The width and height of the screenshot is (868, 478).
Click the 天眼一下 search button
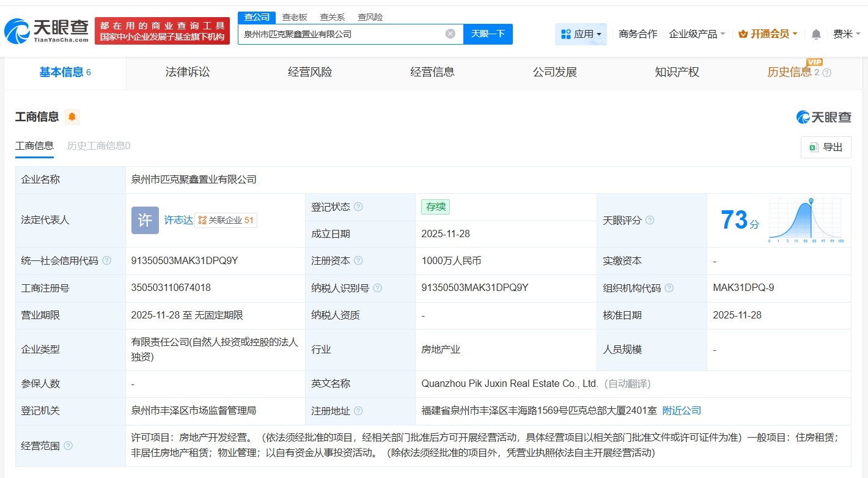[488, 34]
